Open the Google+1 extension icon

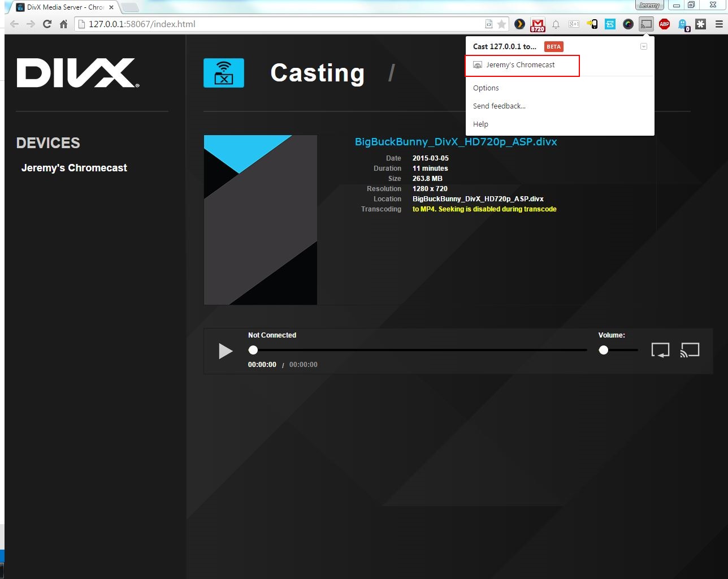pyautogui.click(x=573, y=24)
